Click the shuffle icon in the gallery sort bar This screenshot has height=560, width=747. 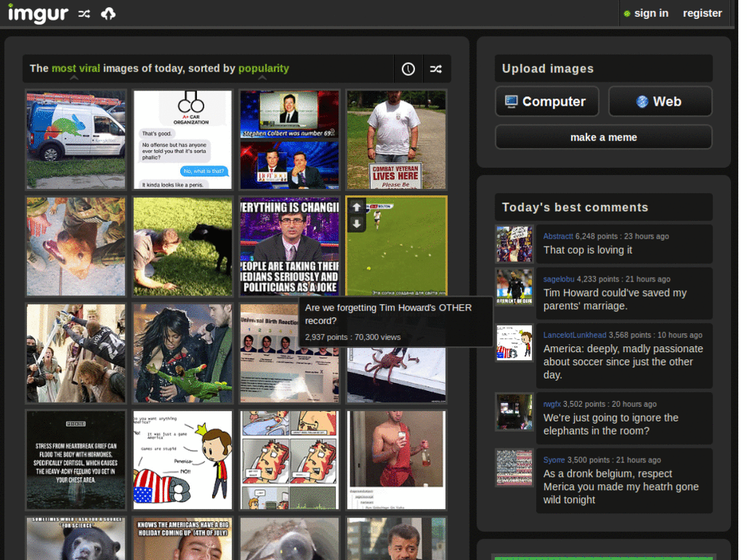436,68
